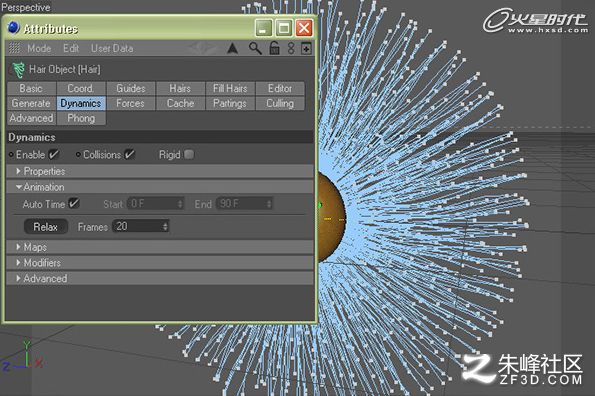The image size is (595, 396).
Task: Toggle the Collisions checkbox
Action: (x=129, y=154)
